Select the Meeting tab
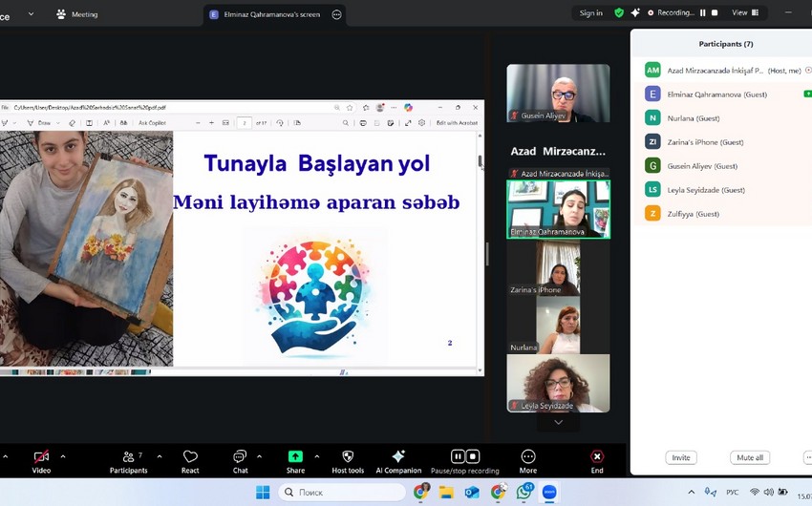The height and width of the screenshot is (506, 812). (x=76, y=14)
